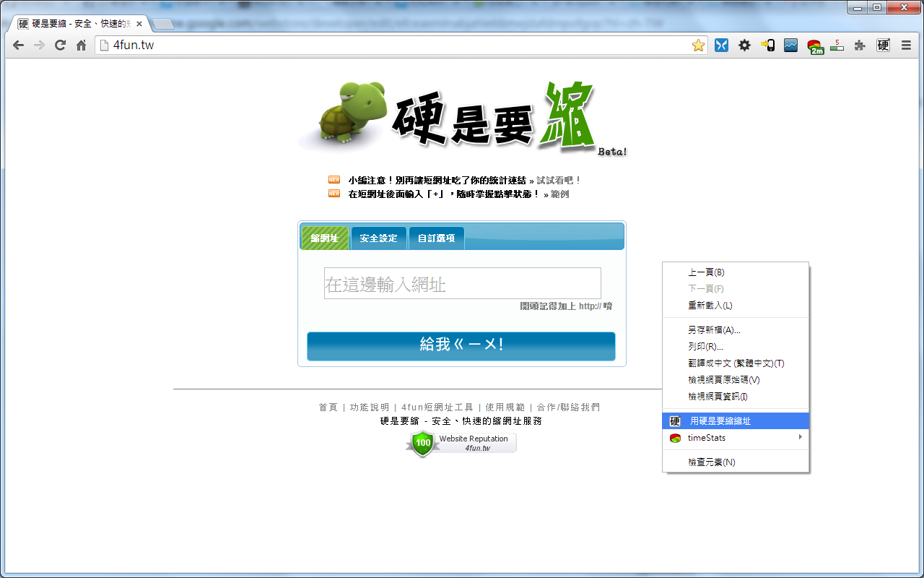Viewport: 924px width, 578px height.
Task: Click the 硬 shortener extension toolbar icon
Action: 883,46
